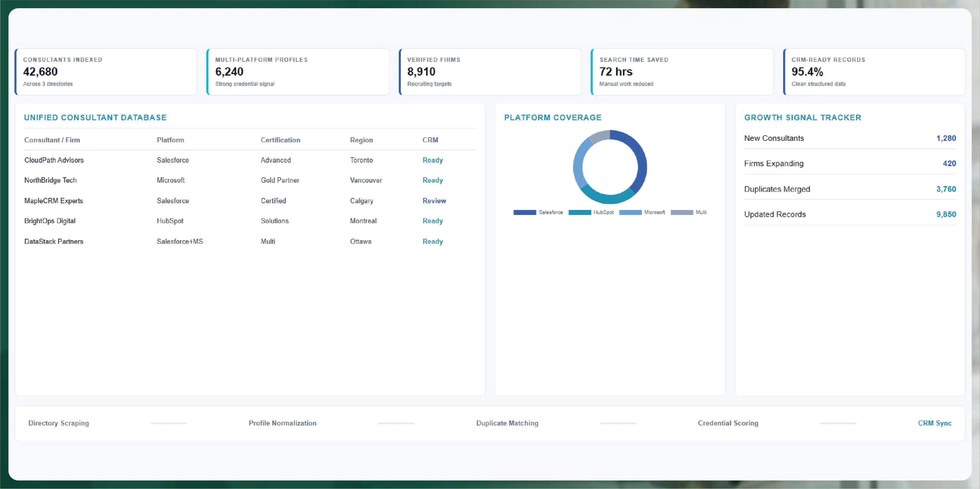Screen dimensions: 980x489
Task: Select the NorthBridge Tech table row
Action: (x=250, y=180)
